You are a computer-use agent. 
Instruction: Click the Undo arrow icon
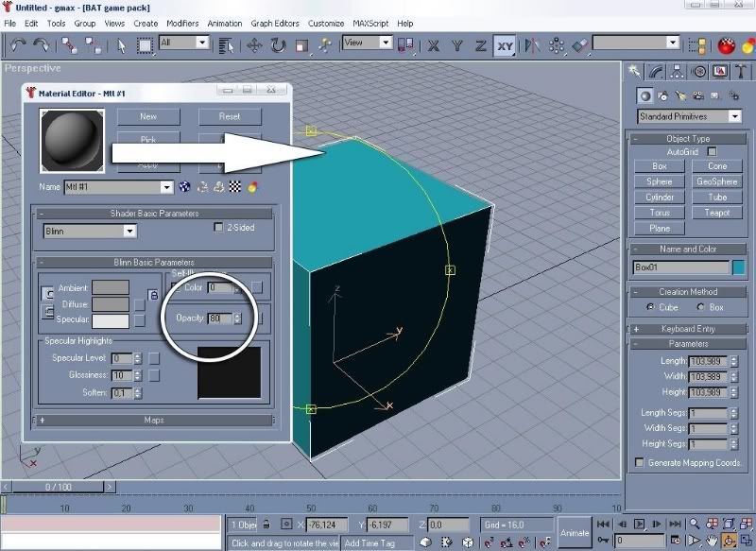(x=17, y=44)
